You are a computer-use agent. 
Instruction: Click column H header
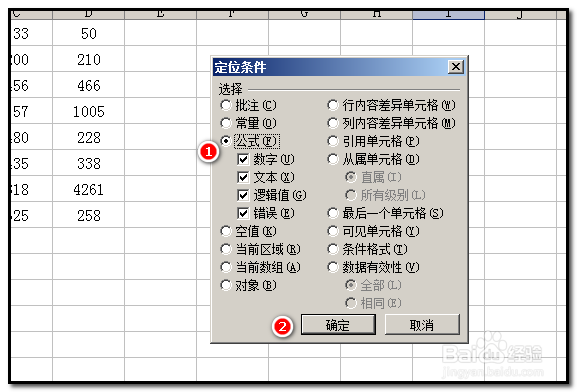[376, 15]
